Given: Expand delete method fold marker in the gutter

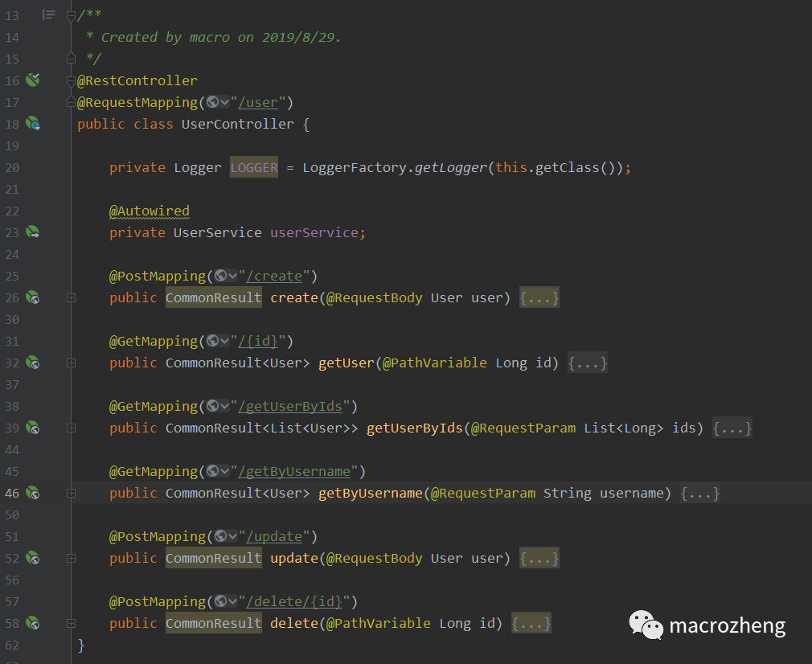Looking at the screenshot, I should 71,624.
